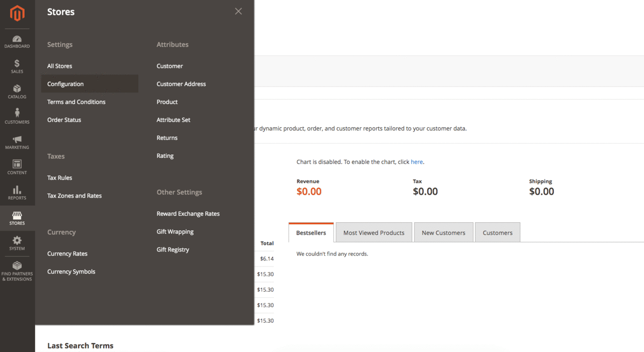Close the Stores menu panel

[238, 12]
